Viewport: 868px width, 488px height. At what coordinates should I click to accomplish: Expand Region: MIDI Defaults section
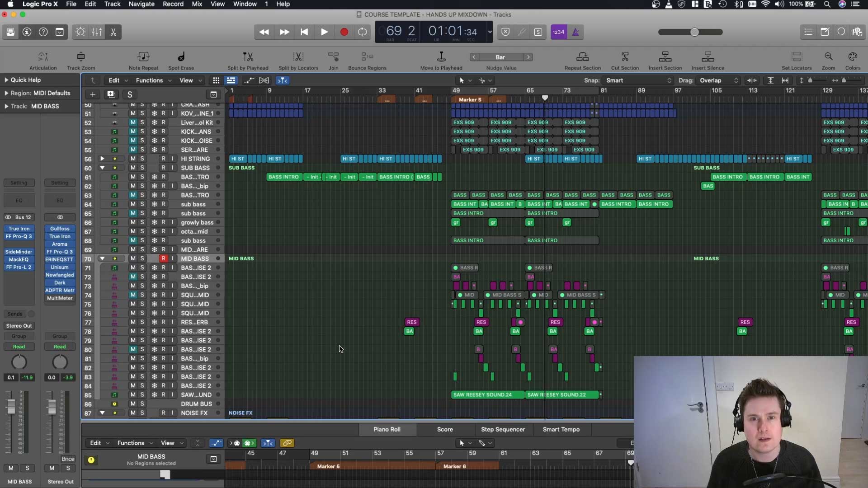coord(6,93)
